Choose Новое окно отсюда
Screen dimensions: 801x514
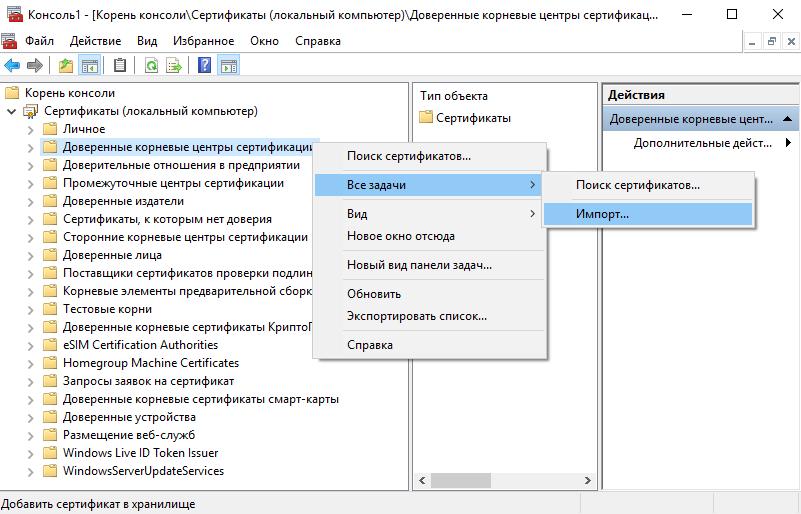tap(430, 236)
